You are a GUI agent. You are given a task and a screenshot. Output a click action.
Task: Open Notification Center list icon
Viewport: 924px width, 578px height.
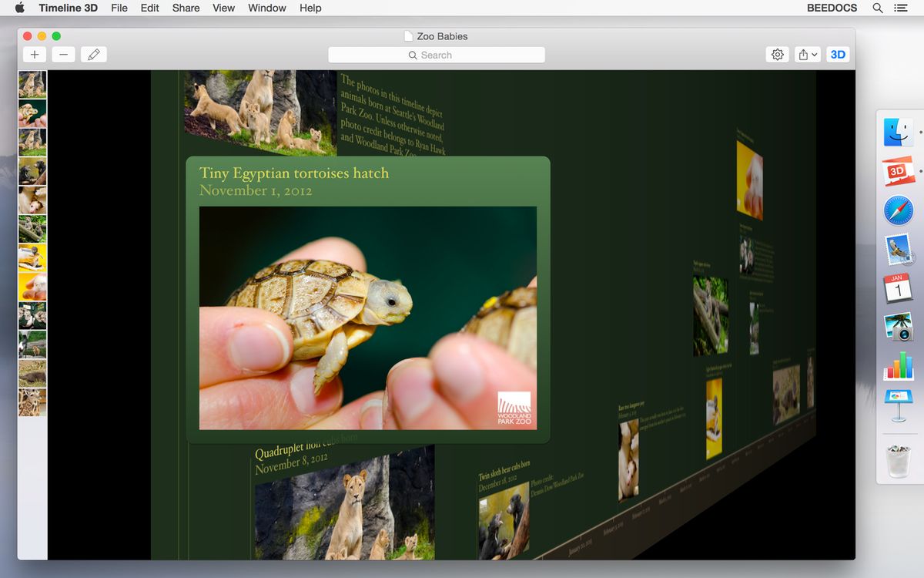click(x=900, y=8)
